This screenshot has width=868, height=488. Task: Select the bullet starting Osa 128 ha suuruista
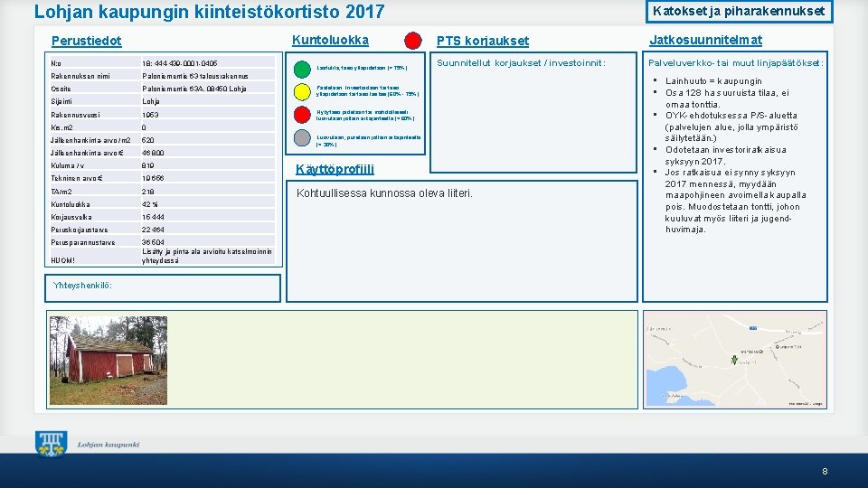pos(727,99)
